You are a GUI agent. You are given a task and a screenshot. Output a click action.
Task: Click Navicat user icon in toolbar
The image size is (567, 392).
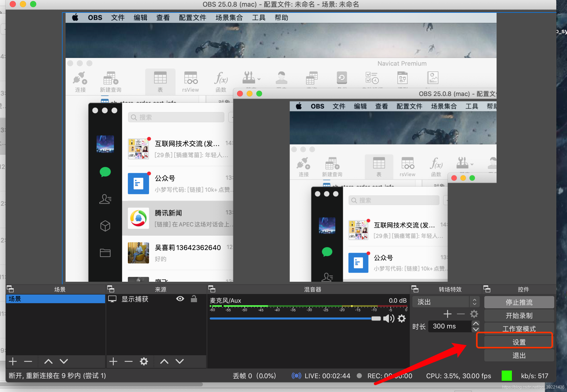pyautogui.click(x=281, y=78)
